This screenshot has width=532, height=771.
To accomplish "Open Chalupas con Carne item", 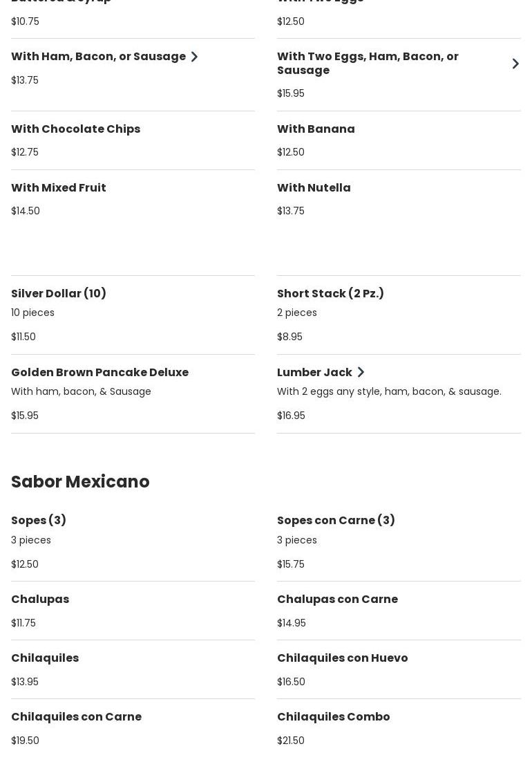I will click(337, 600).
